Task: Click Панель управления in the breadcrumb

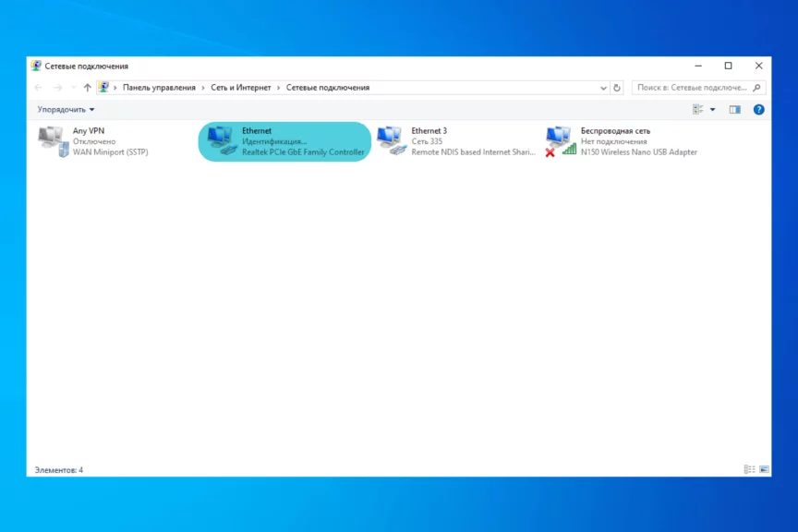Action: coord(159,88)
